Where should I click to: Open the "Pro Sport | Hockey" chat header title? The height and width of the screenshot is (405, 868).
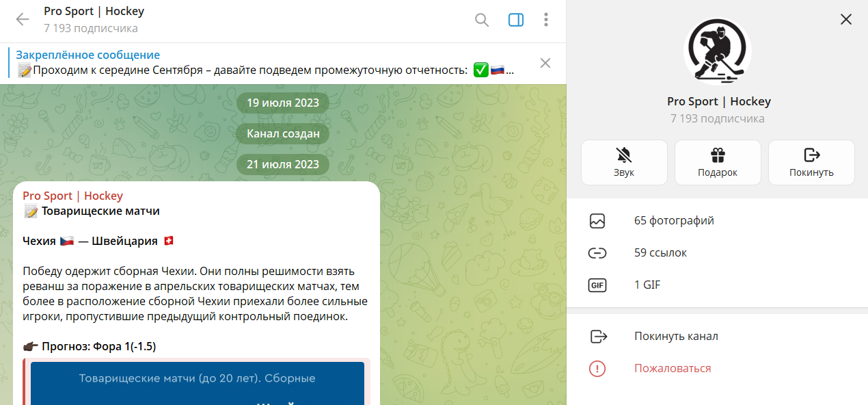pos(94,12)
